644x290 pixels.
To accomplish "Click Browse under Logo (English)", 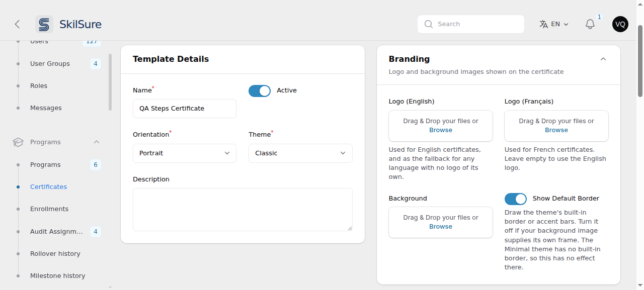I will point(441,130).
